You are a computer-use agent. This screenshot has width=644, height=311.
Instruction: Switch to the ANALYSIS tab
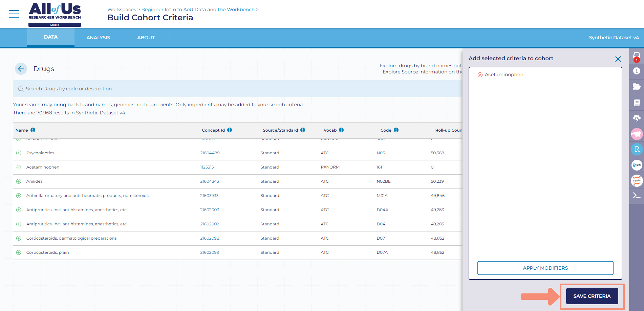point(98,38)
